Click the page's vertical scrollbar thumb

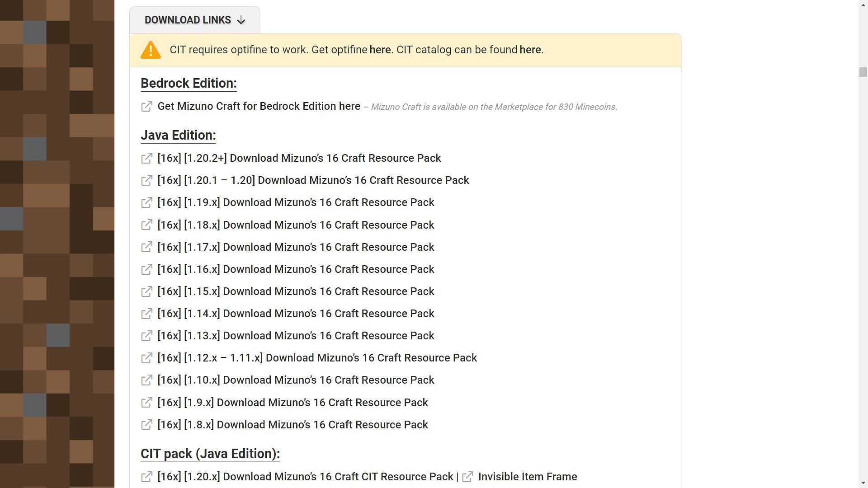(863, 72)
